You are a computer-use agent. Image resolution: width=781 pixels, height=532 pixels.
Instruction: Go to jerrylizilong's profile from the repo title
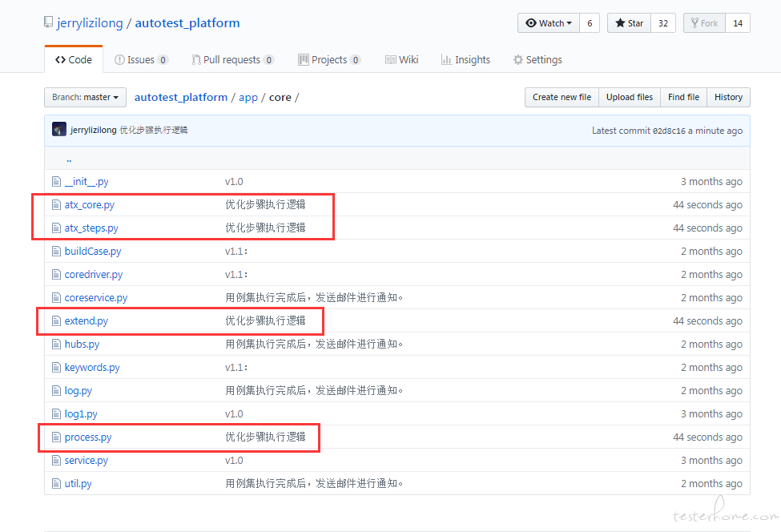coord(90,23)
